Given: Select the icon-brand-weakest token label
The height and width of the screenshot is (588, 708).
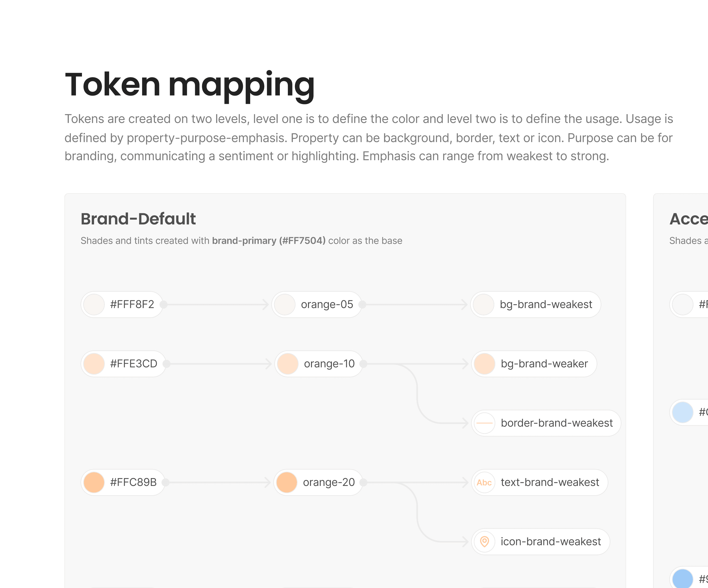Looking at the screenshot, I should pyautogui.click(x=551, y=542).
